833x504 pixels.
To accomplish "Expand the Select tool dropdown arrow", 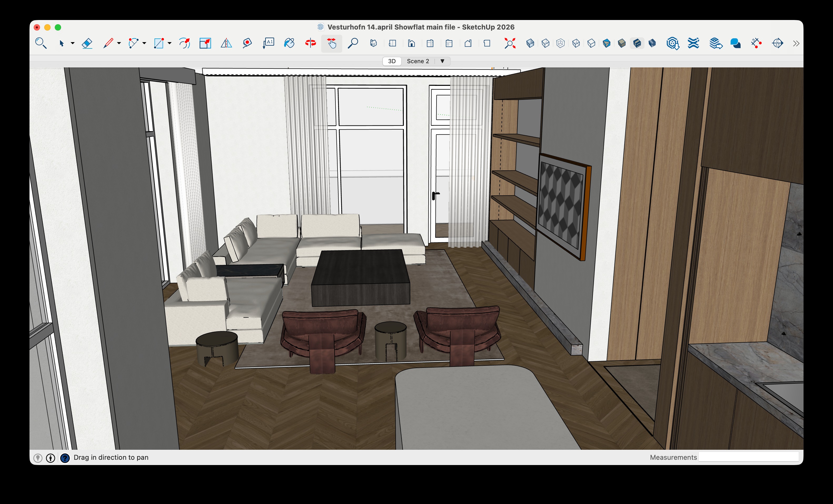I will [73, 43].
